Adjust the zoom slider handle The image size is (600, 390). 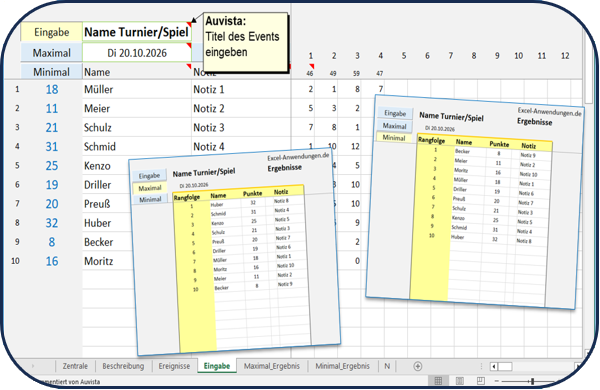[532, 381]
